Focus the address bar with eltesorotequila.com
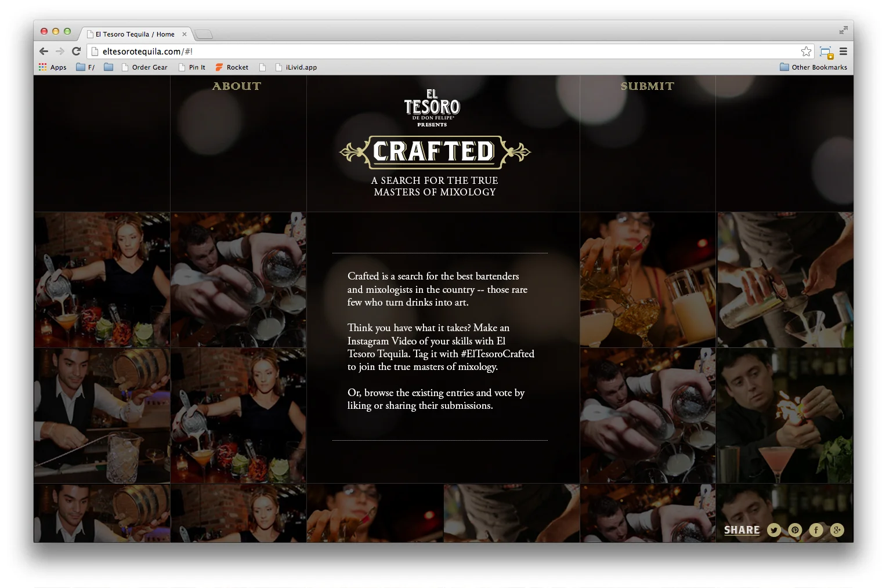Screen dimensions: 886x588 click(450, 51)
